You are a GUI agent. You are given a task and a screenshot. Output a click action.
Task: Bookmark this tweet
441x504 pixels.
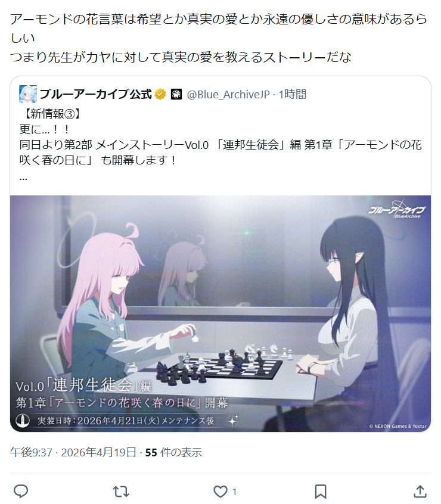click(x=321, y=491)
